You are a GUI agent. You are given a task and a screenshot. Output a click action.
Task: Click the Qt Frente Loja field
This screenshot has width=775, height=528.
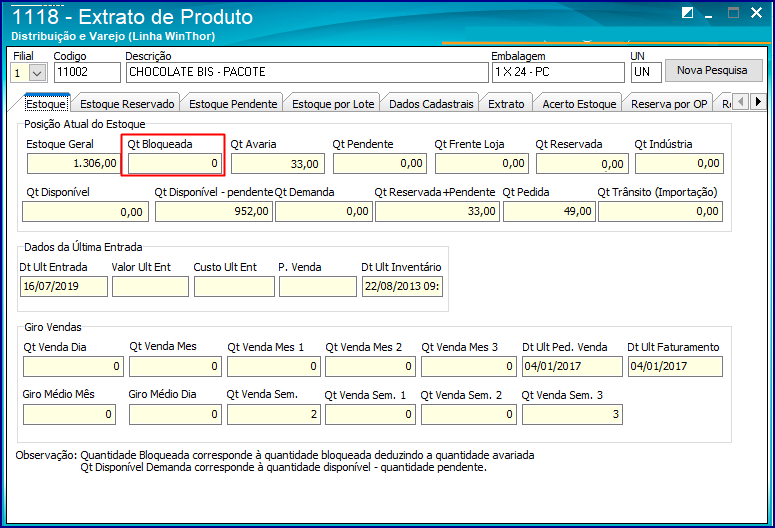482,164
